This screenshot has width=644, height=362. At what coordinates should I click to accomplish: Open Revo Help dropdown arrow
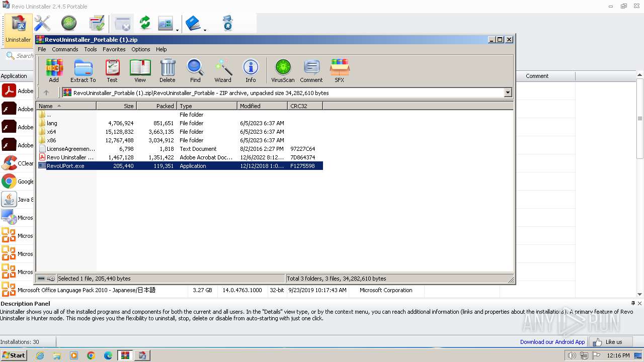pos(205,30)
